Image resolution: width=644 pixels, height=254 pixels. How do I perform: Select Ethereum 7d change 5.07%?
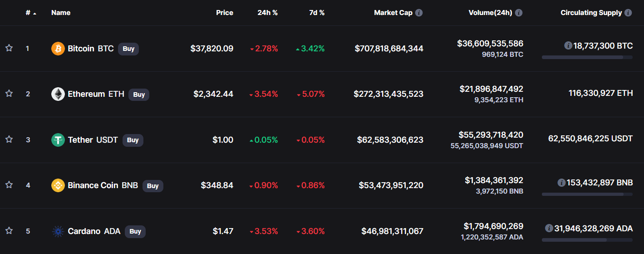pyautogui.click(x=311, y=94)
